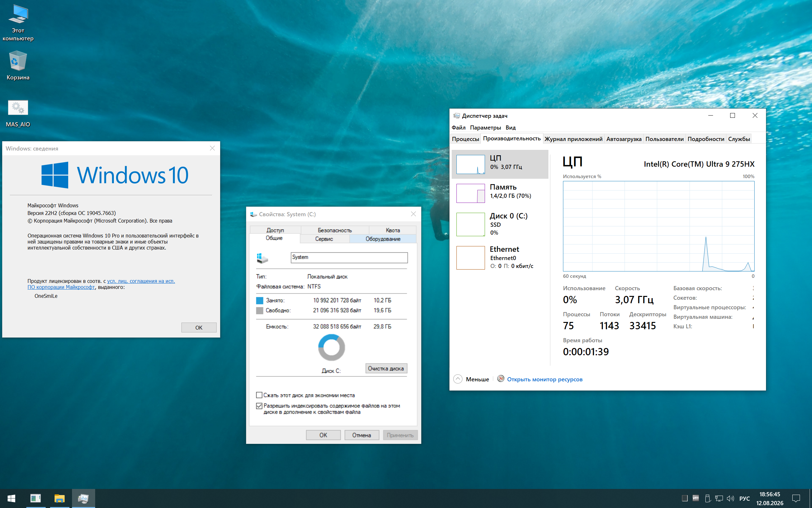Close the Свойства: System (C:) dialog

click(413, 214)
